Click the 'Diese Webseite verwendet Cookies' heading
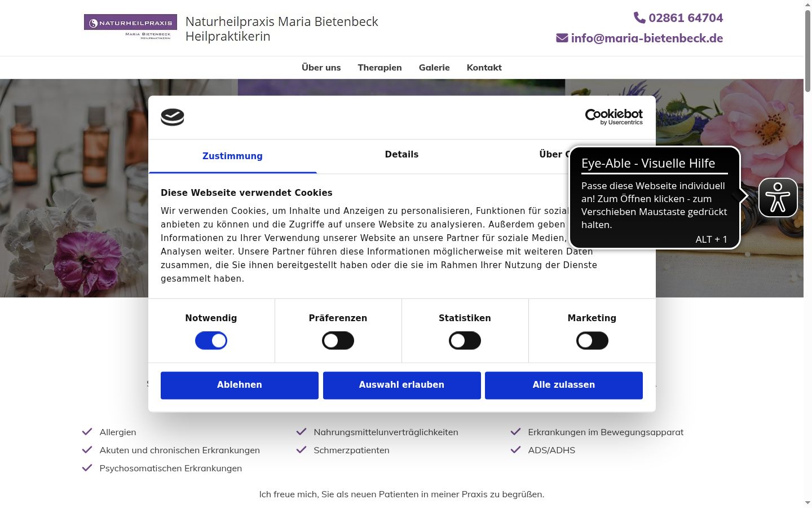This screenshot has height=508, width=812. [246, 193]
